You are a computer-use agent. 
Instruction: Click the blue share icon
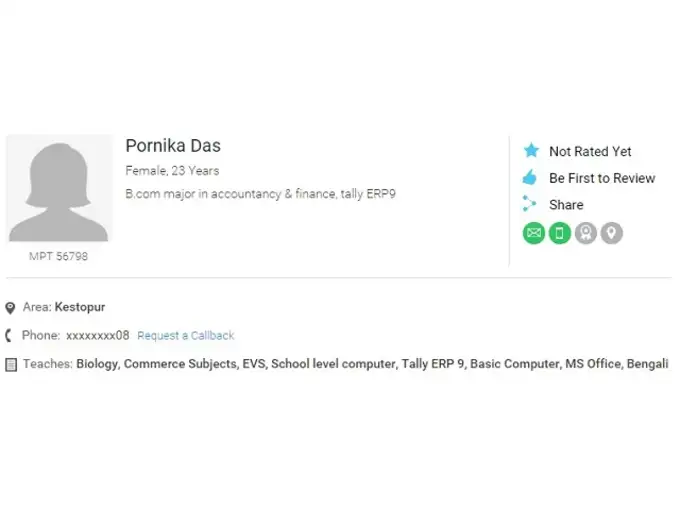(530, 204)
